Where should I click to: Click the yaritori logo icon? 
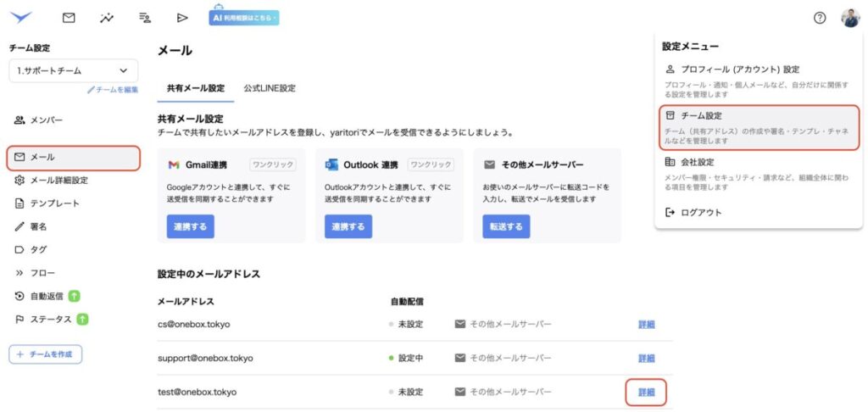[20, 17]
